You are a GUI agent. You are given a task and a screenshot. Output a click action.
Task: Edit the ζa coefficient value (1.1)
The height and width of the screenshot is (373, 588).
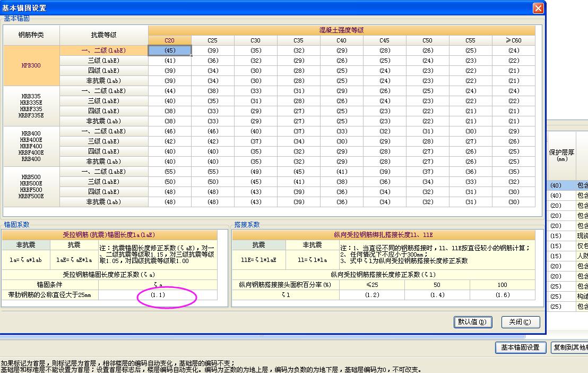pyautogui.click(x=158, y=295)
